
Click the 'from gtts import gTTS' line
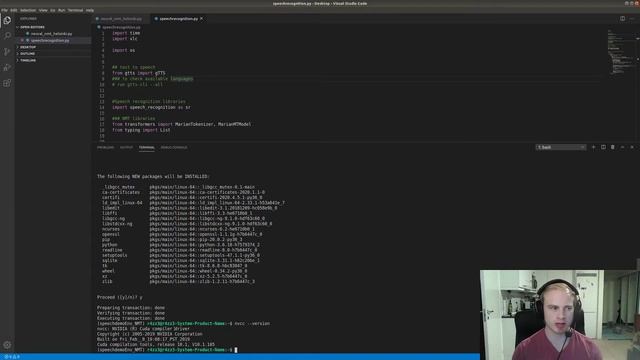point(139,73)
